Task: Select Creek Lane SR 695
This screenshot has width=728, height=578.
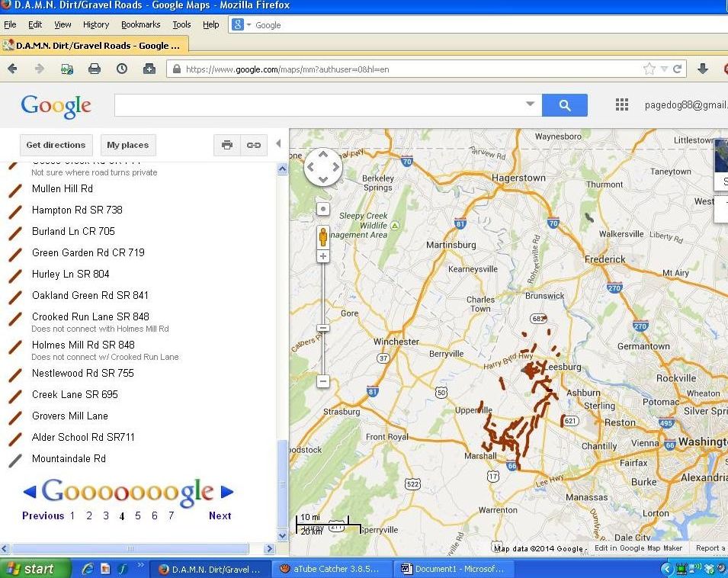Action: pos(75,395)
